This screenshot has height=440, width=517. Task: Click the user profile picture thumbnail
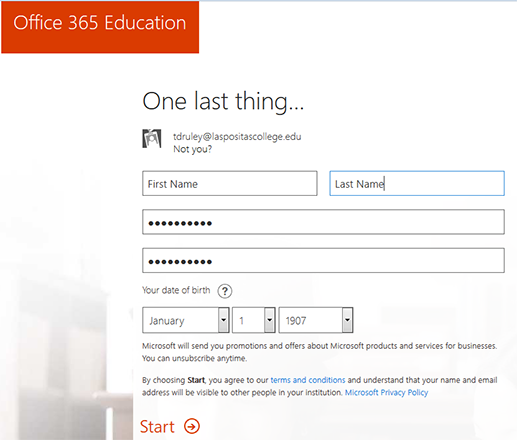click(152, 138)
